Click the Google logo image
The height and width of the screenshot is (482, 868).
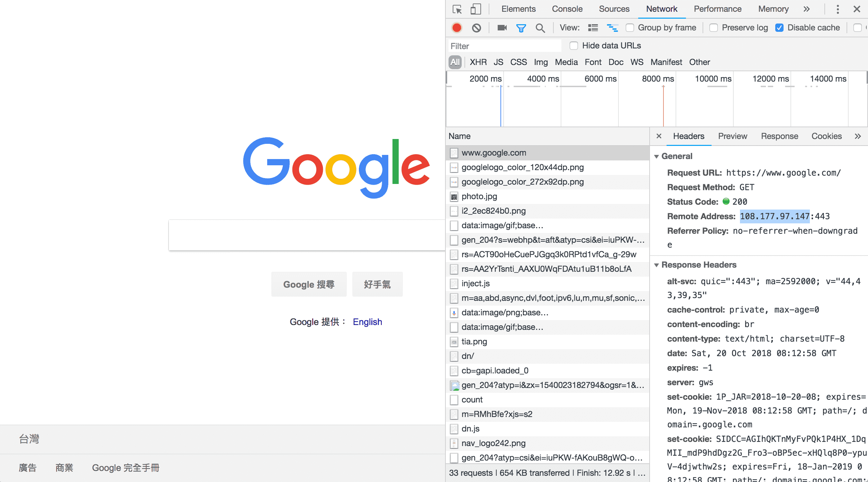[x=336, y=168]
